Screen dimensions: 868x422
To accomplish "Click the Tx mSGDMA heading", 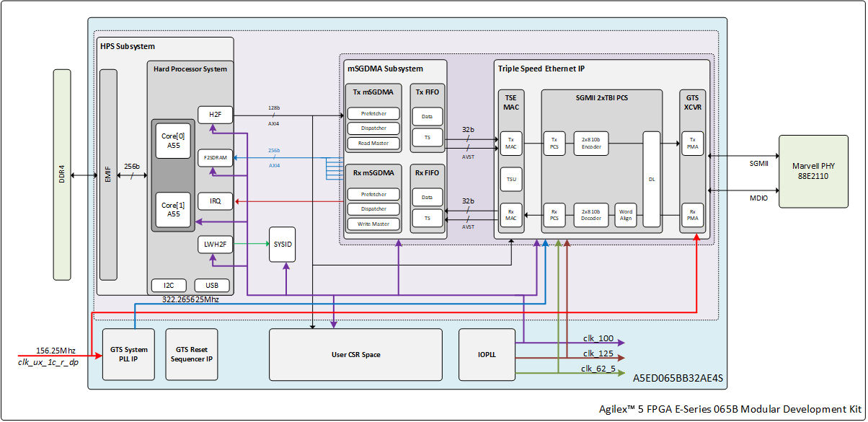I will (x=373, y=92).
